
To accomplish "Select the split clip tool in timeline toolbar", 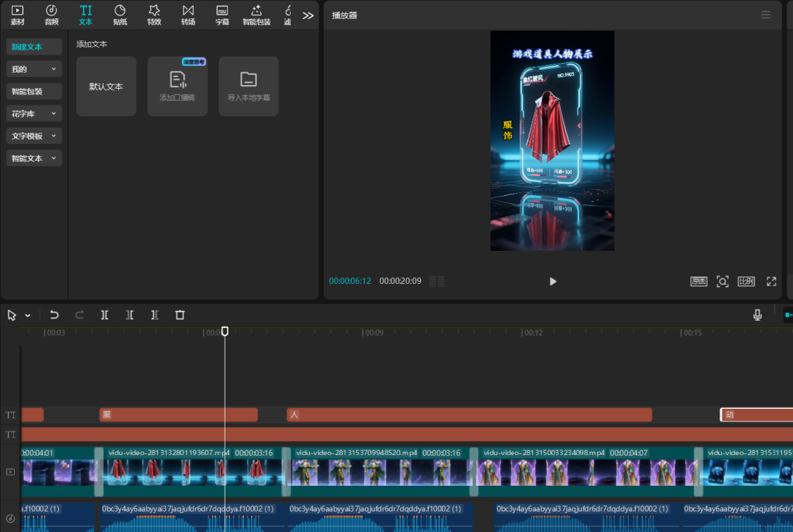I will pos(104,314).
